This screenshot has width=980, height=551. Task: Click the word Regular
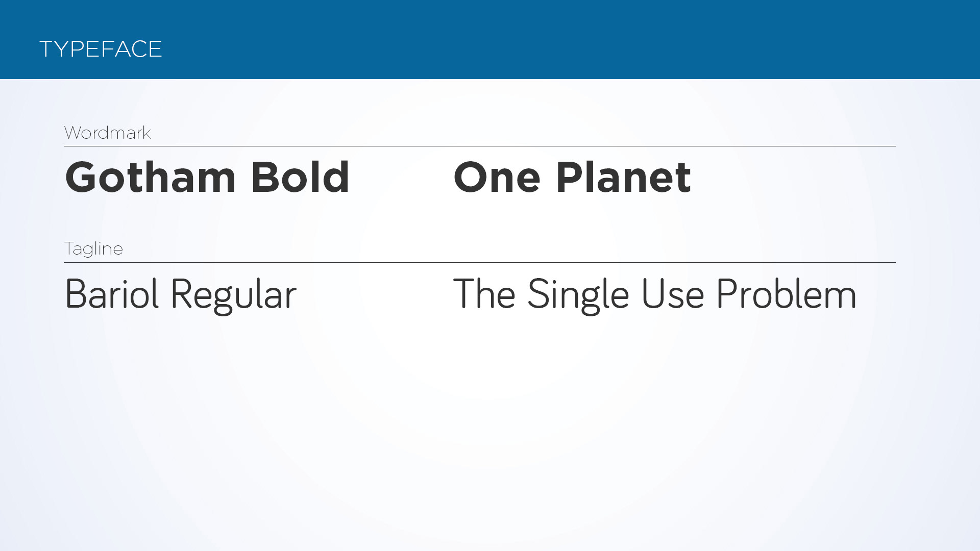click(234, 296)
